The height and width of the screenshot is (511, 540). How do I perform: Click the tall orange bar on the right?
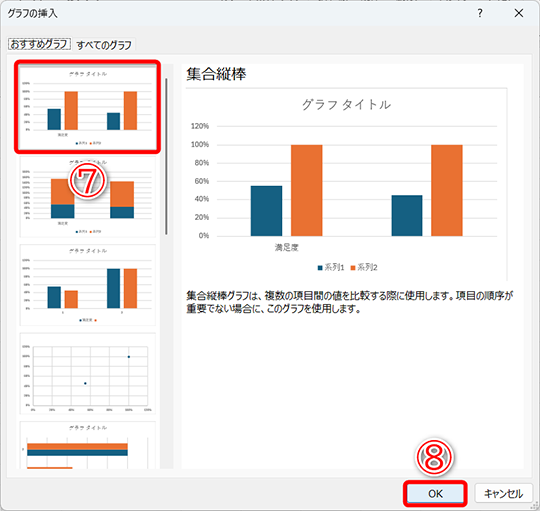tap(447, 190)
